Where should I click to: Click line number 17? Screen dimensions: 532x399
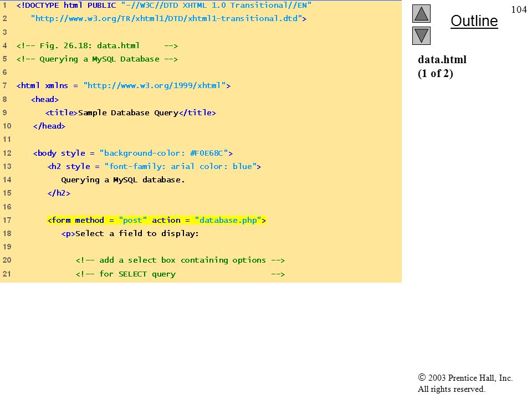[7, 220]
